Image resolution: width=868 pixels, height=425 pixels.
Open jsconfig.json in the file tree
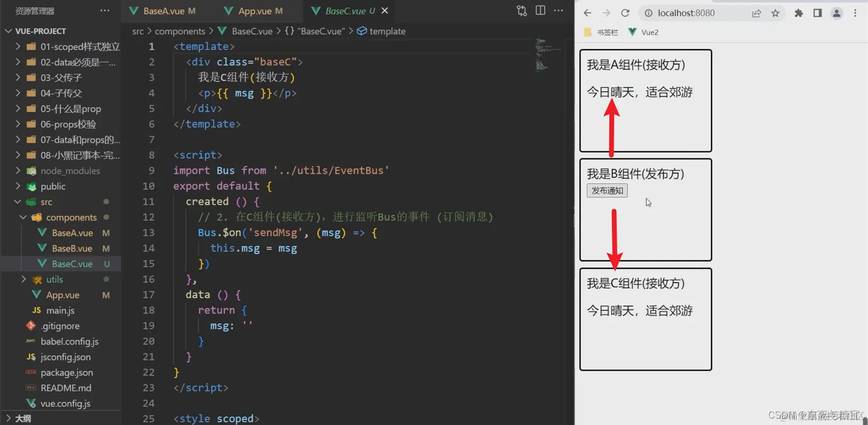(61, 357)
